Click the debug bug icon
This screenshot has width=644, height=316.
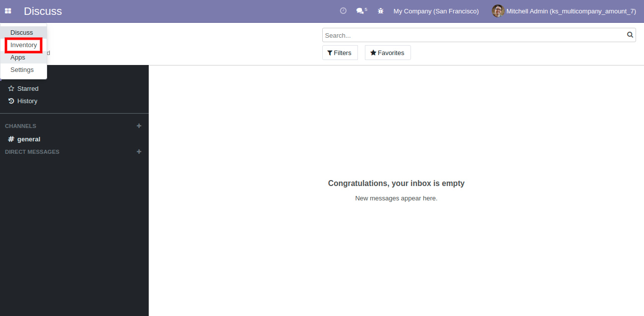(381, 11)
